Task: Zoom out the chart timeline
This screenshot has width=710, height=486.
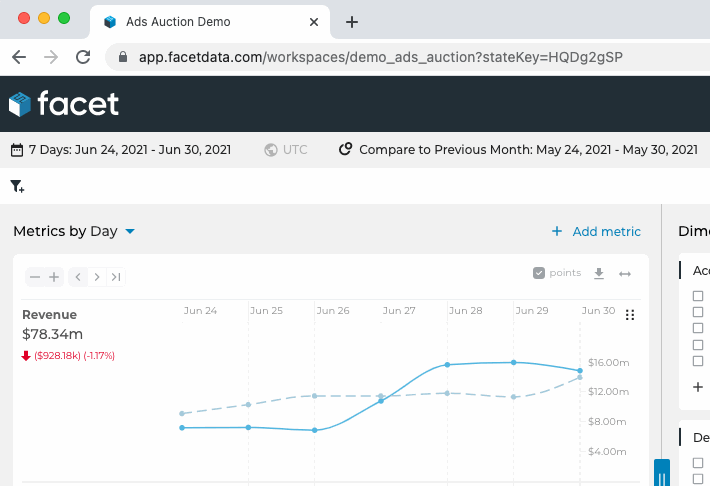Action: coord(35,277)
